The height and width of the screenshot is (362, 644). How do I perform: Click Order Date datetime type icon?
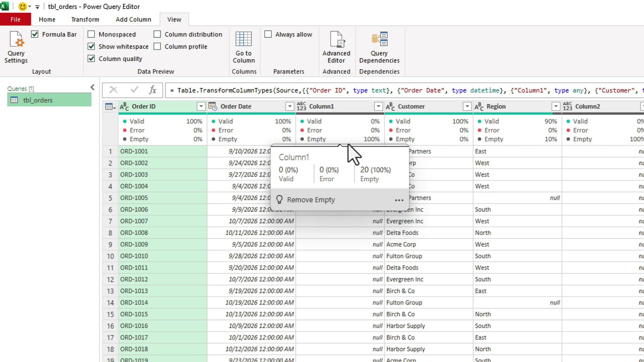pos(213,107)
